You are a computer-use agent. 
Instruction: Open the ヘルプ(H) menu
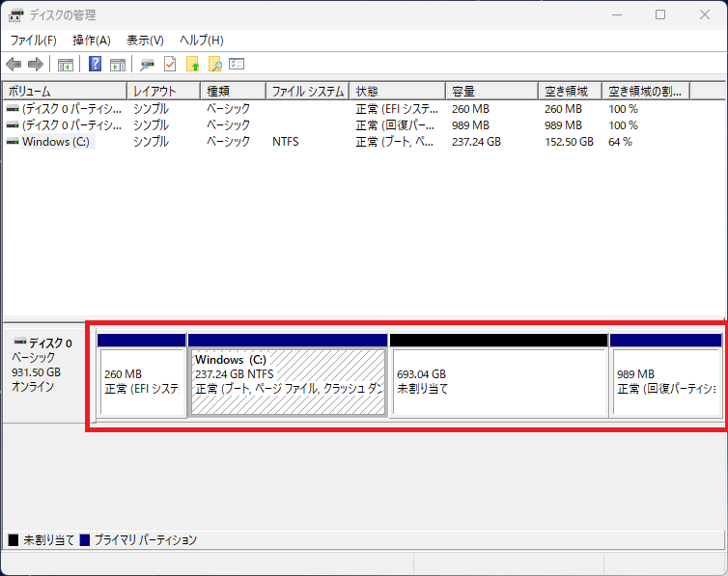[x=202, y=41]
